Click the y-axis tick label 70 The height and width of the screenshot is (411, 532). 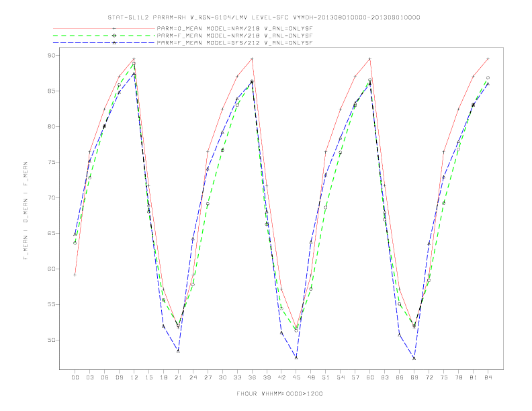click(52, 197)
